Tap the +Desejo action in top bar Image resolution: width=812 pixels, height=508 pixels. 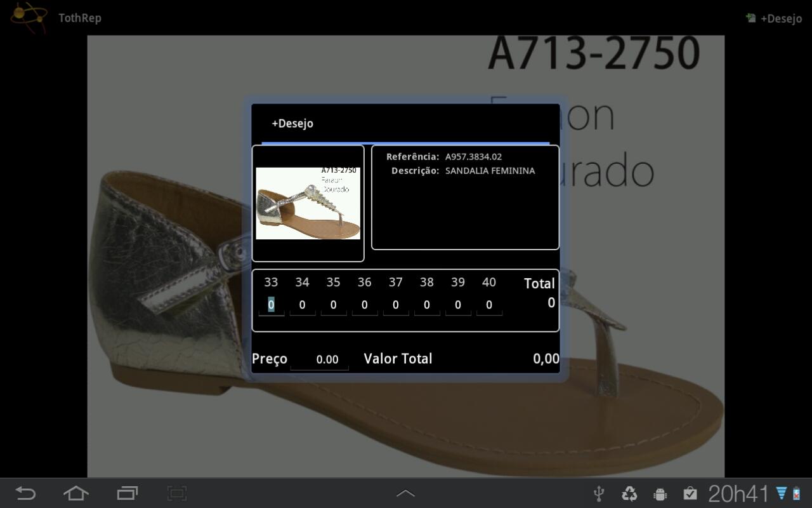(x=774, y=18)
